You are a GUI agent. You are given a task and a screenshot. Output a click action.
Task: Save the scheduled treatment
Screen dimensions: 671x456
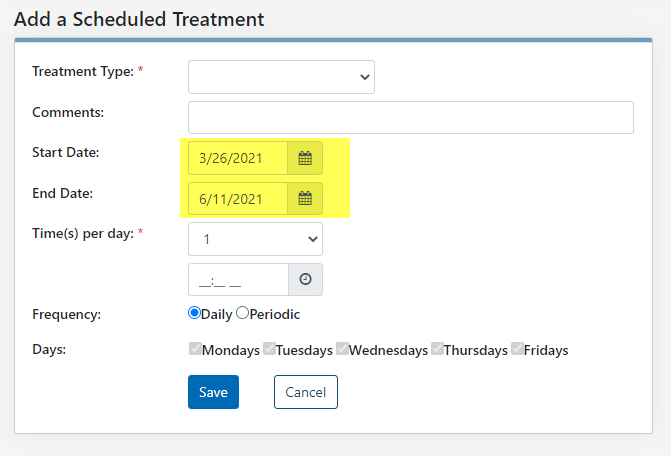click(x=213, y=392)
